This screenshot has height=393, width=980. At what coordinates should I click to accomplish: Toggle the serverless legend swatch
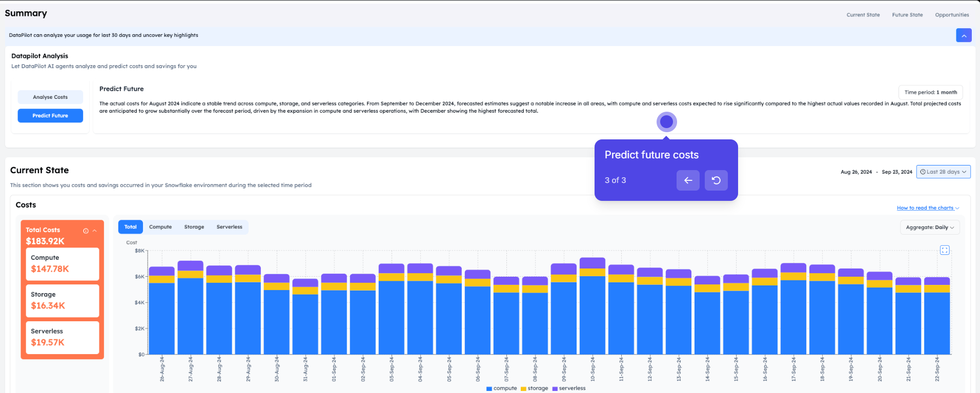tap(555, 389)
